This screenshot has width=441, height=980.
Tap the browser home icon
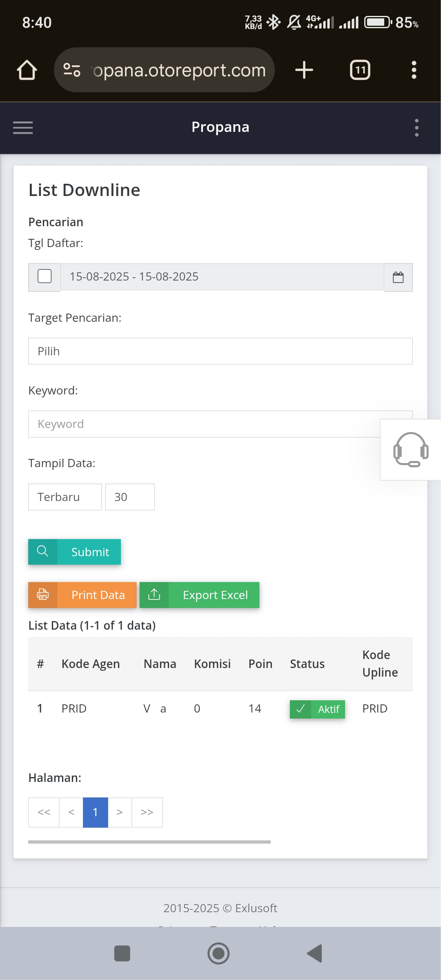coord(27,70)
